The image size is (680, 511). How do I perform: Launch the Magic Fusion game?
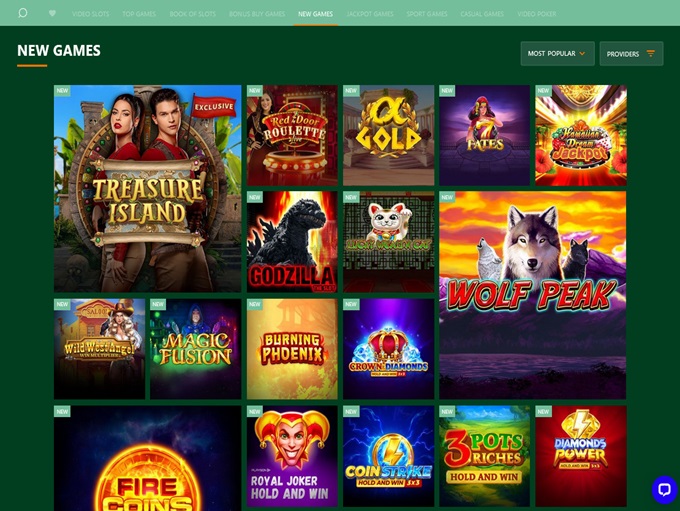(x=196, y=349)
